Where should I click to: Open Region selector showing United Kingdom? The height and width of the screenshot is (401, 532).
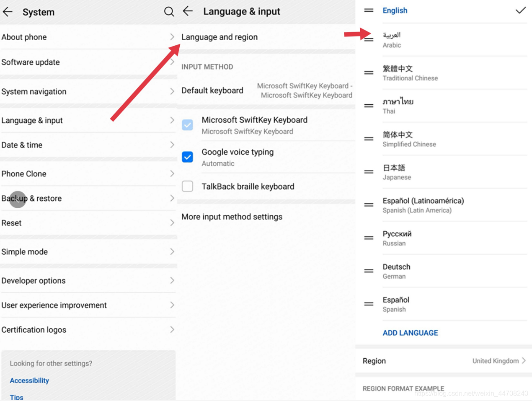coord(498,361)
